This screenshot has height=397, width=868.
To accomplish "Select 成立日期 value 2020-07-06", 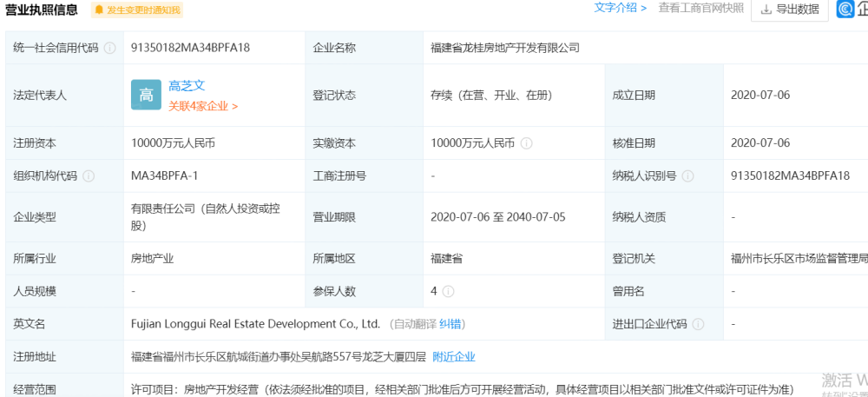I will pos(760,96).
